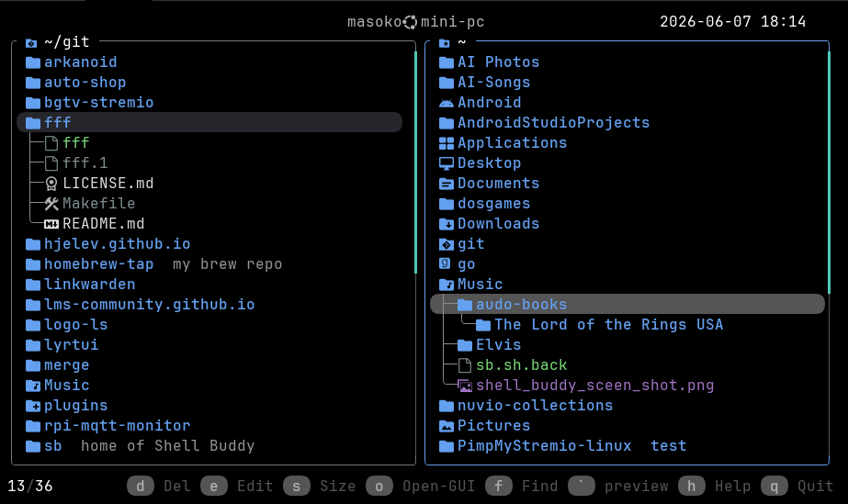Click the ~/git pane title
The image size is (848, 504).
click(x=66, y=41)
